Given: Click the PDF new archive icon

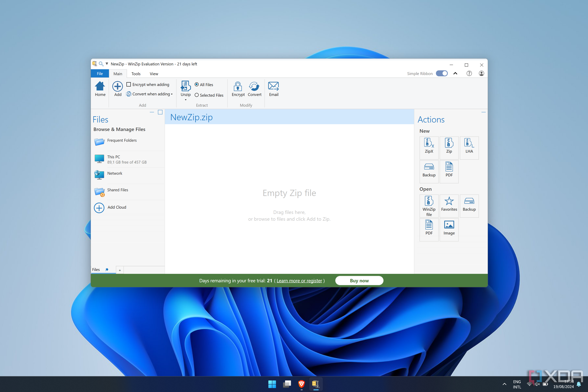Looking at the screenshot, I should click(x=448, y=169).
